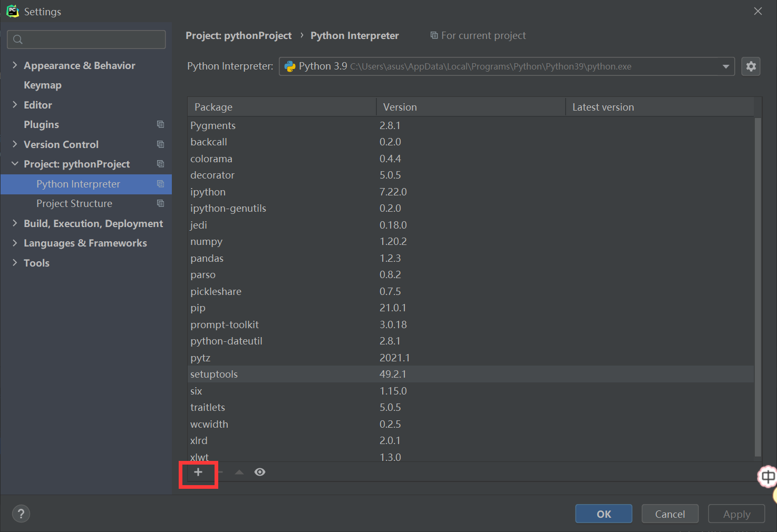Click the version 21.0.1 cell
The height and width of the screenshot is (532, 777).
[x=393, y=308]
